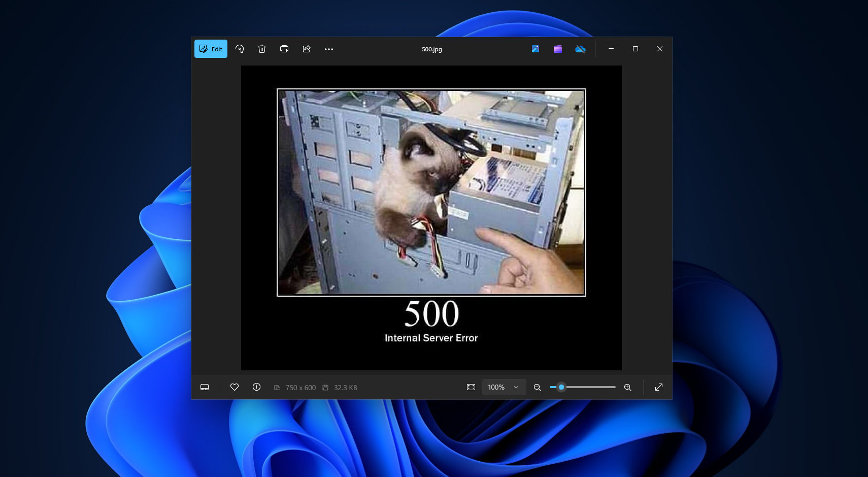868x477 pixels.
Task: Enter full screen with the expand arrows
Action: [x=659, y=387]
